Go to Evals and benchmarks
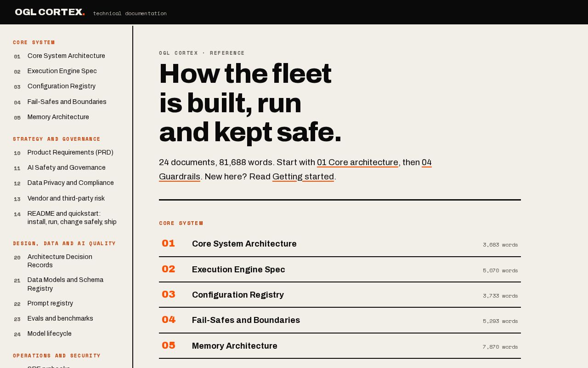588x368 pixels. click(x=65, y=319)
